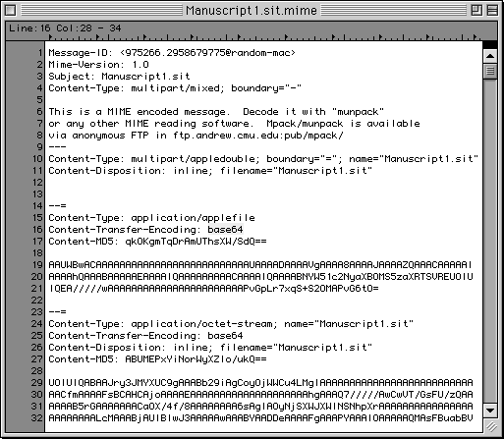Click the black split-pane handle above scrollbar

point(490,44)
